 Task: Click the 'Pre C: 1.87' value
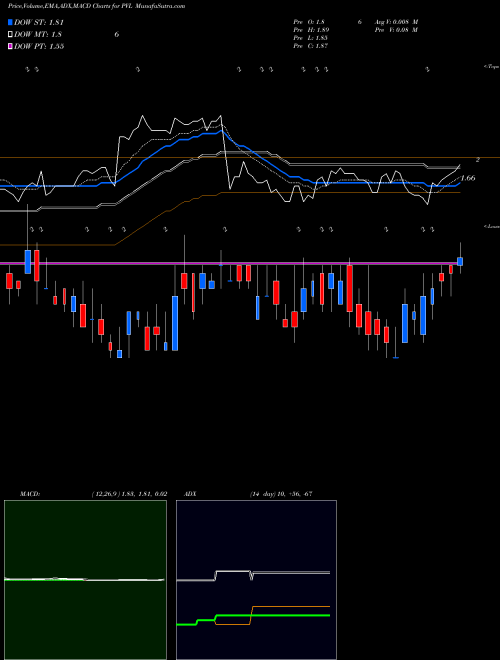coord(311,46)
